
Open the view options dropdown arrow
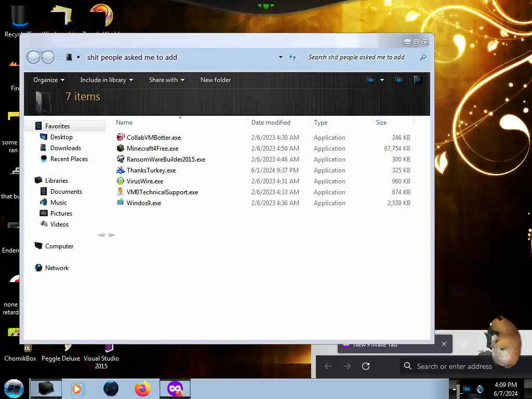(x=382, y=80)
